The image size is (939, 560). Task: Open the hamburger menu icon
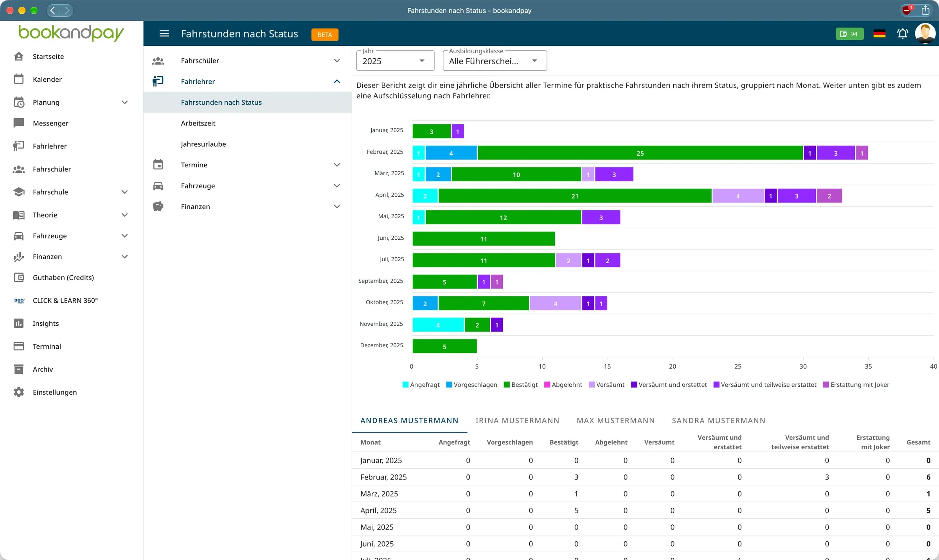(x=164, y=34)
